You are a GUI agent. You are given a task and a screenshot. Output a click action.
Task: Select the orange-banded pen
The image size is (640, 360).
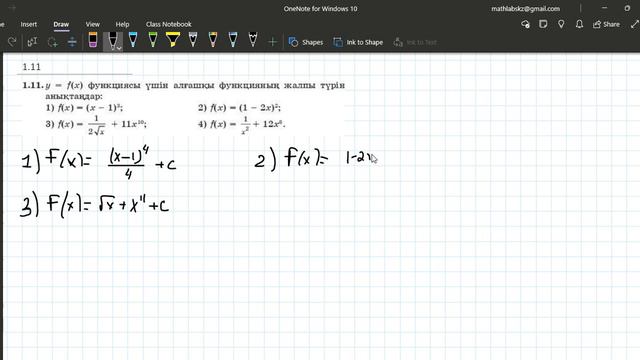tap(213, 40)
